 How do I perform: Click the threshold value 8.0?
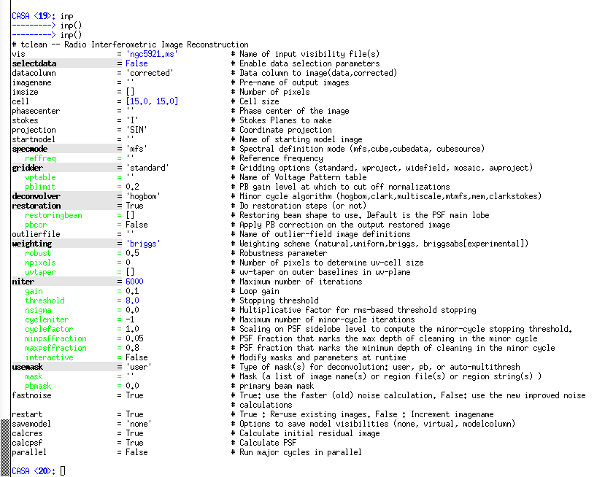pyautogui.click(x=132, y=301)
